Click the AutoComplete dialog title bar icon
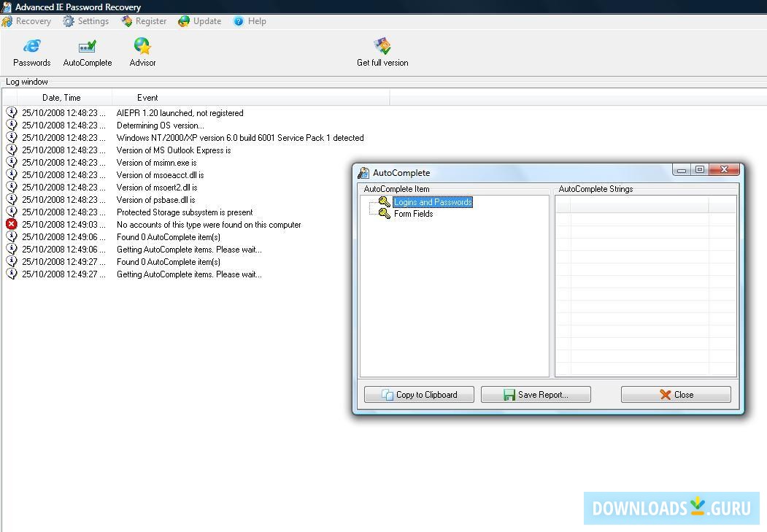The width and height of the screenshot is (767, 532). pyautogui.click(x=363, y=173)
